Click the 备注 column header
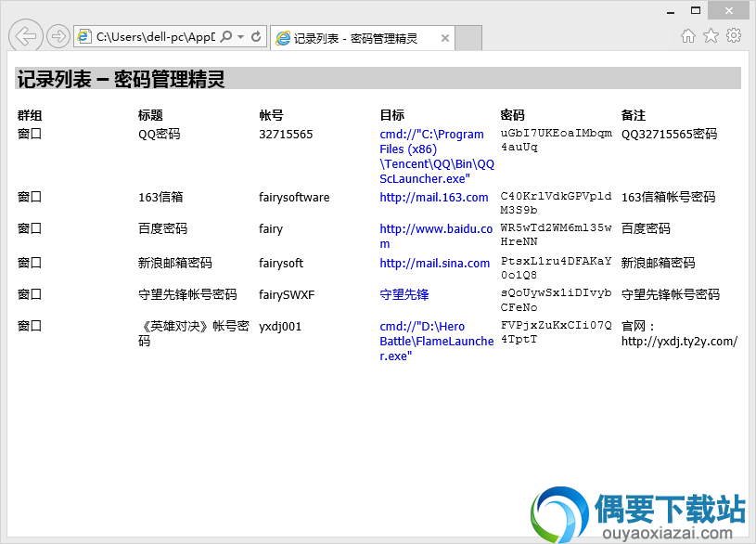The width and height of the screenshot is (756, 544). tap(633, 115)
